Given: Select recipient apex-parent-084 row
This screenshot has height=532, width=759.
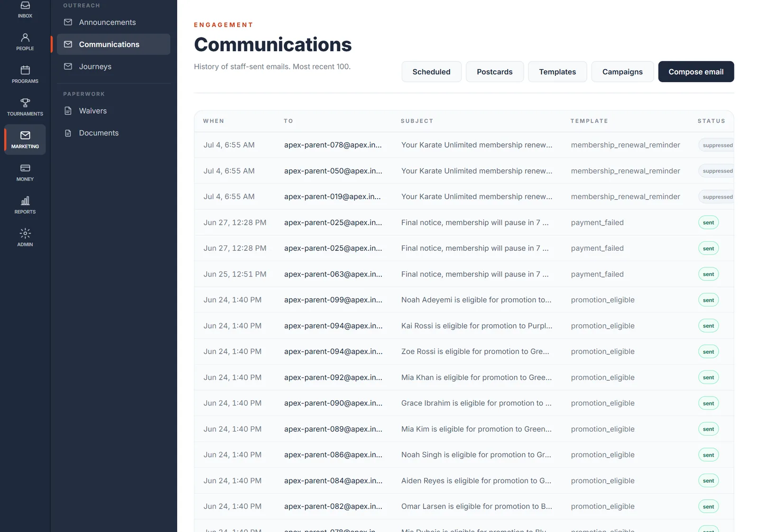Looking at the screenshot, I should tap(333, 481).
